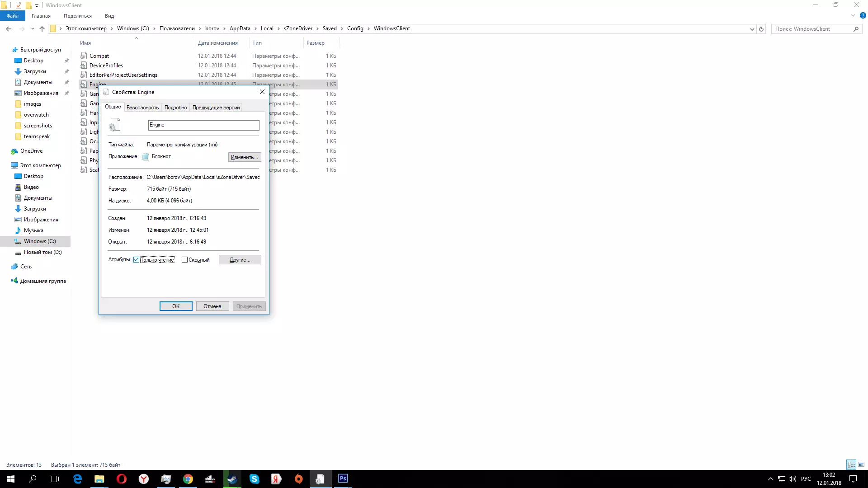Screen dimensions: 868x488
Task: Uncheck the read-only attribute checkbox
Action: 136,260
